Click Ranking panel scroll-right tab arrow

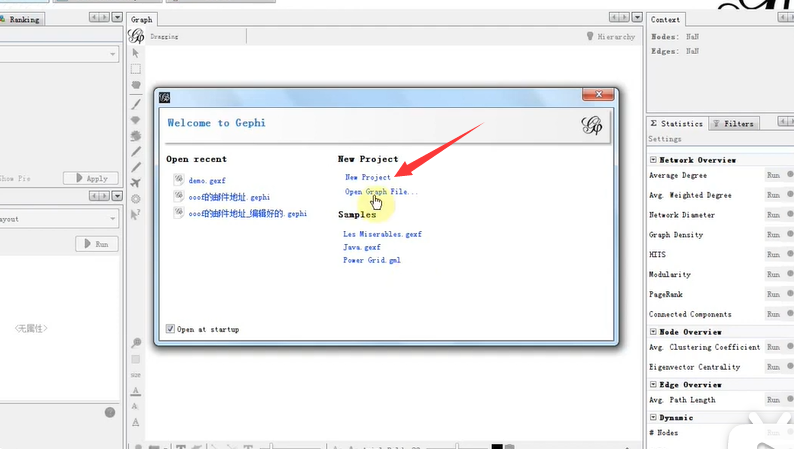pyautogui.click(x=105, y=17)
